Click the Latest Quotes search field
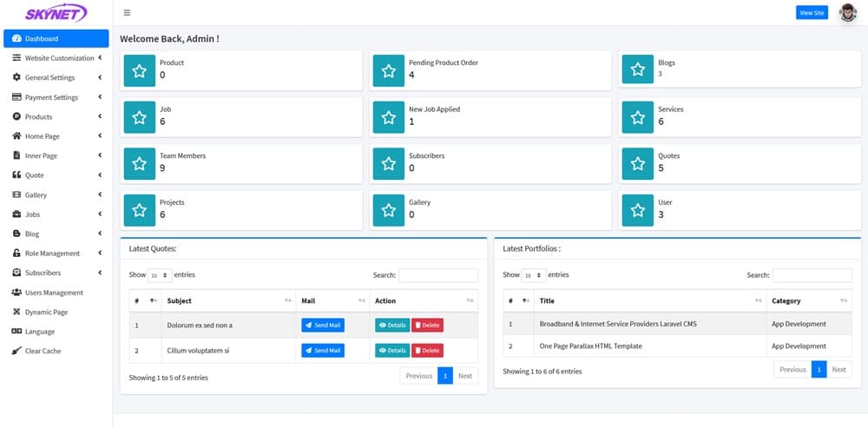This screenshot has height=428, width=868. pyautogui.click(x=437, y=275)
